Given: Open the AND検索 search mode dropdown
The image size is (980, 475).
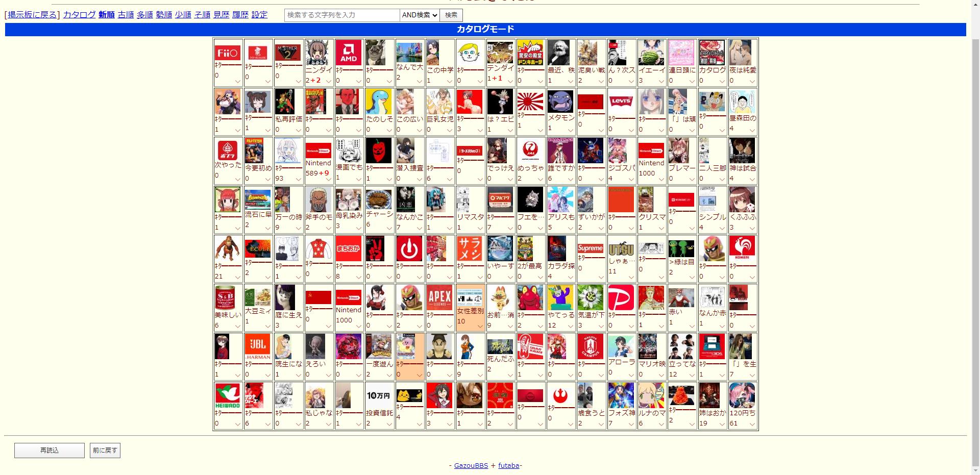Looking at the screenshot, I should tap(420, 15).
